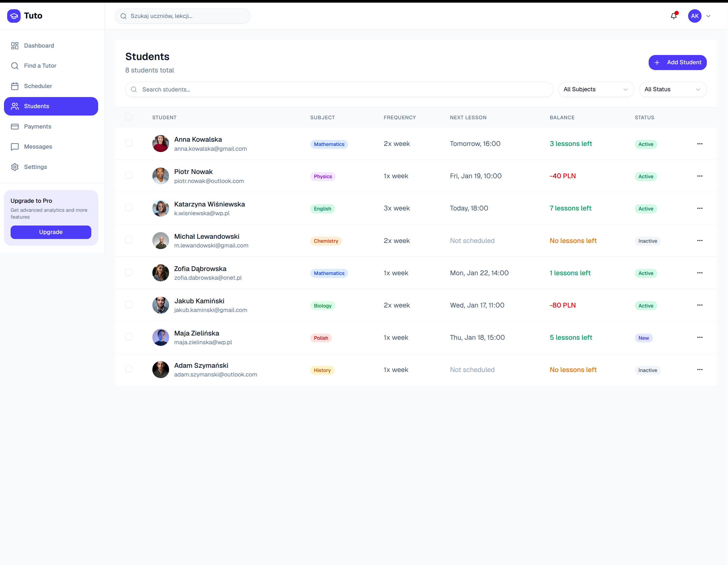Open more options for Piotr Nowak
Viewport: 728px width, 565px height.
click(700, 176)
